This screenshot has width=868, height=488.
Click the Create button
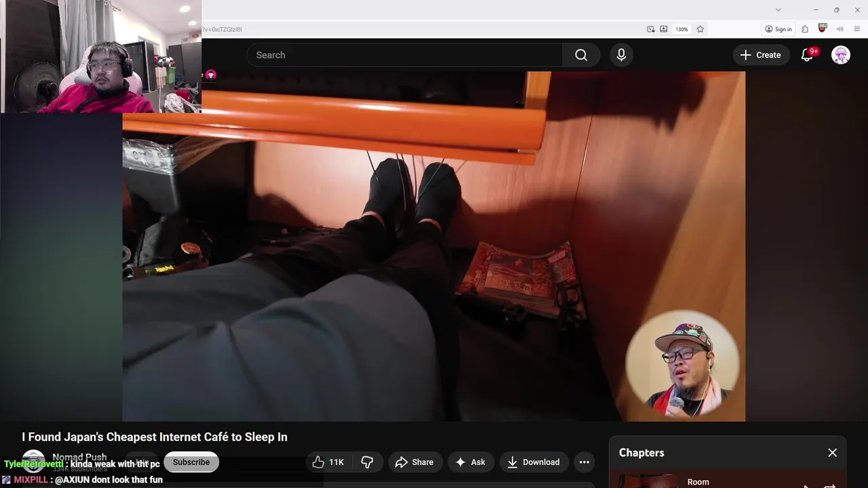[761, 55]
